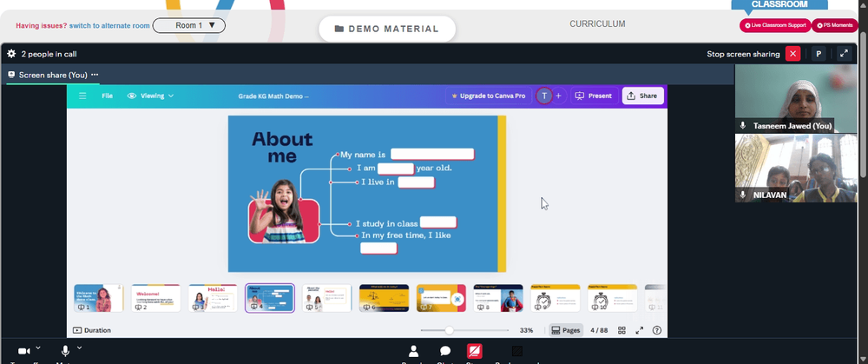The image size is (868, 364).
Task: Click PS Moments button
Action: (x=835, y=25)
